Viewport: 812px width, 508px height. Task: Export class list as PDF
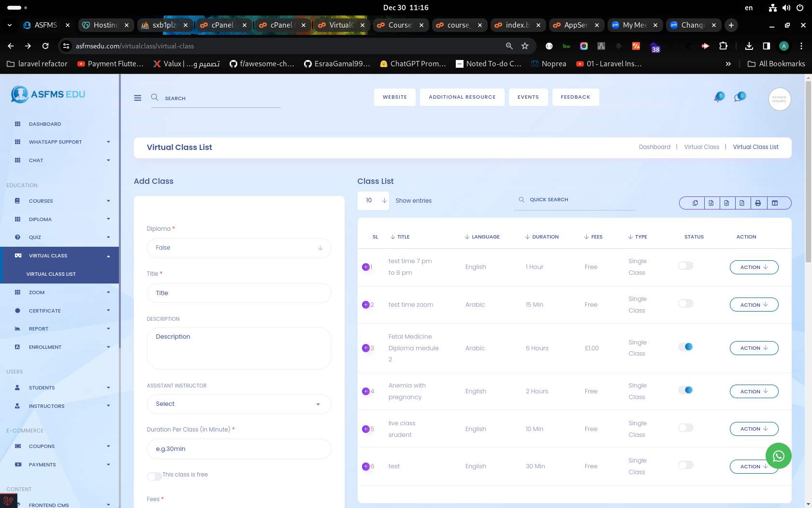tap(742, 203)
